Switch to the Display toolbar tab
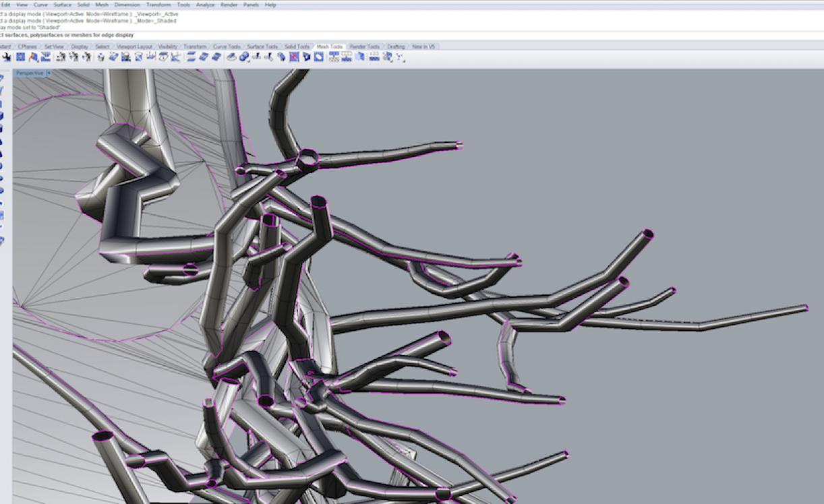The width and height of the screenshot is (824, 504). (x=80, y=46)
